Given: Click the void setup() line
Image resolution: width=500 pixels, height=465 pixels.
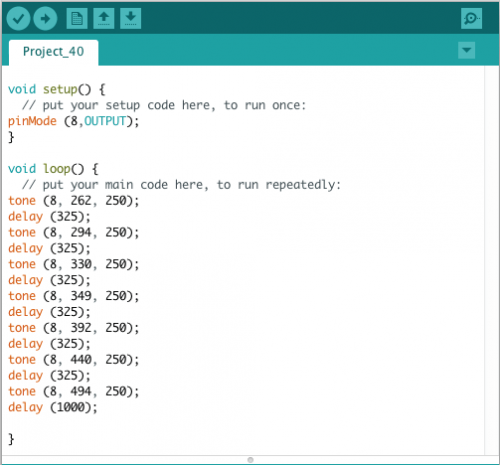Looking at the screenshot, I should click(57, 89).
